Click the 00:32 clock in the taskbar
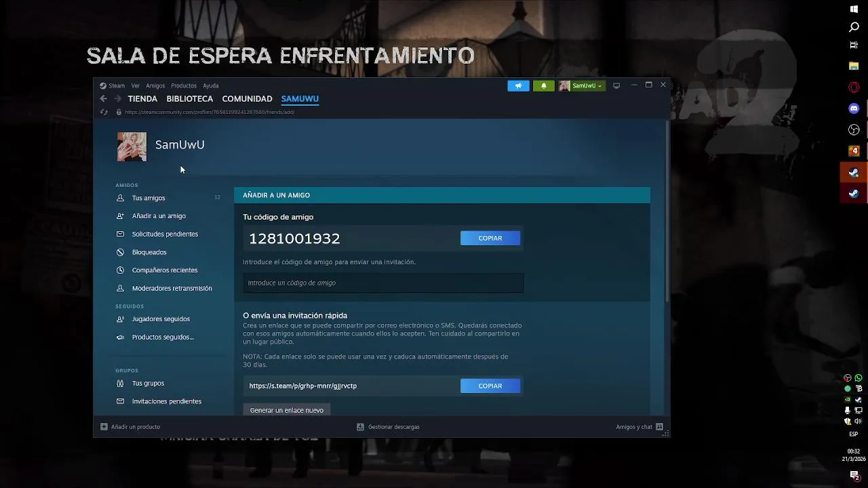Viewport: 868px width, 488px height. [854, 451]
